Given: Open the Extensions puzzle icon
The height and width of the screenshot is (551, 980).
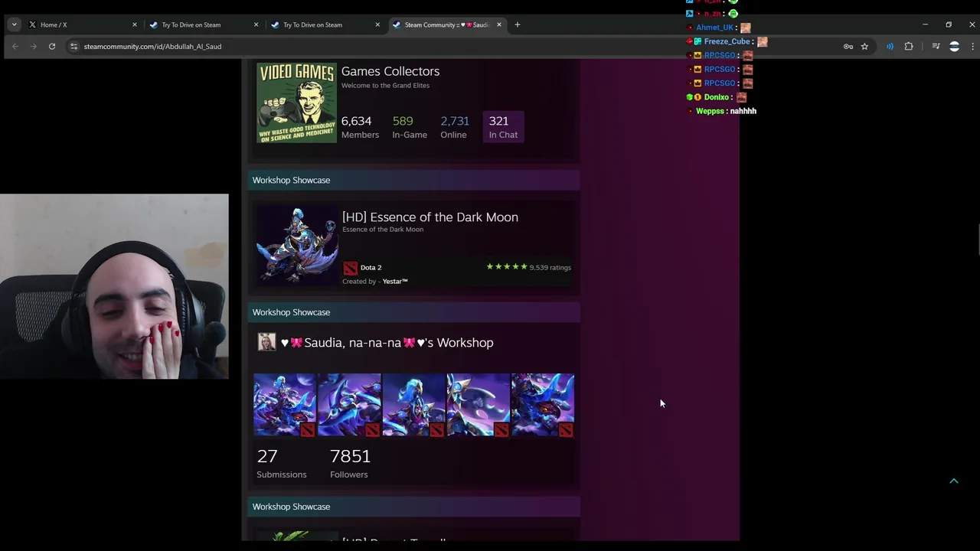Looking at the screenshot, I should (909, 47).
